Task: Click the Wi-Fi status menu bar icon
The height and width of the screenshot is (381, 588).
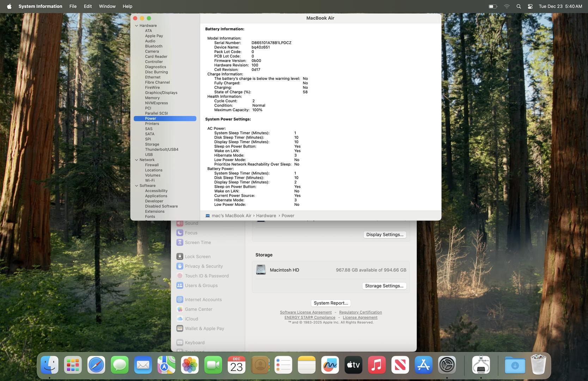Action: [507, 6]
